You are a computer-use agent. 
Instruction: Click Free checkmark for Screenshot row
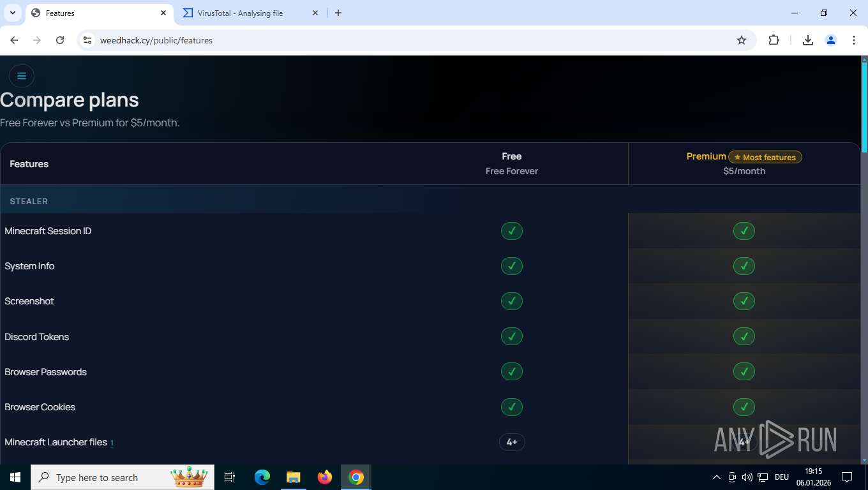(x=512, y=301)
